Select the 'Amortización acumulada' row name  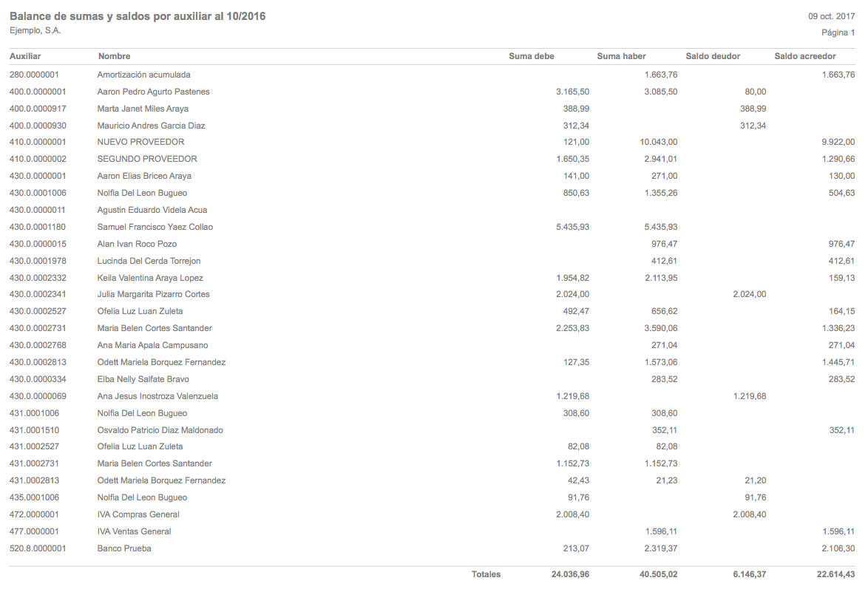coord(143,75)
